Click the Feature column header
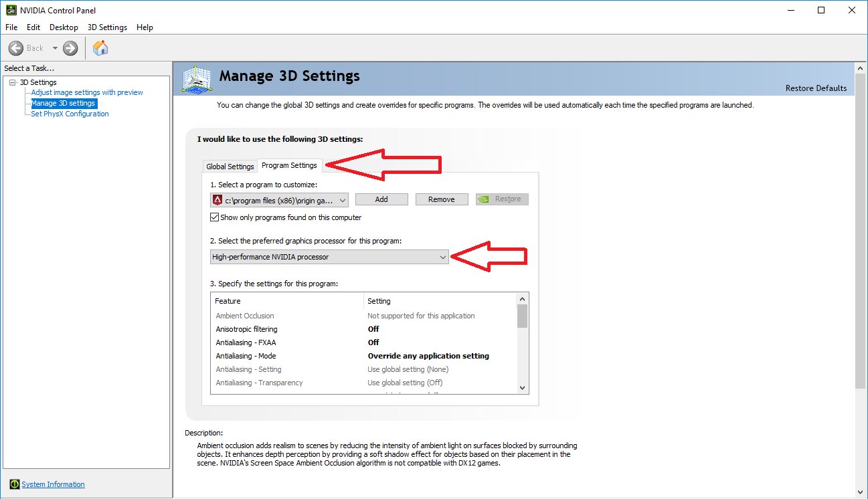868x499 pixels. [x=287, y=301]
